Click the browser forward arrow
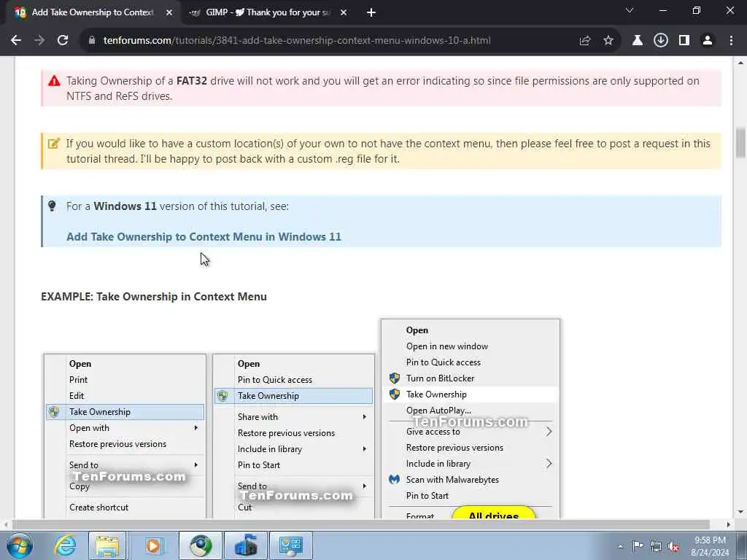This screenshot has width=747, height=560. coord(39,41)
